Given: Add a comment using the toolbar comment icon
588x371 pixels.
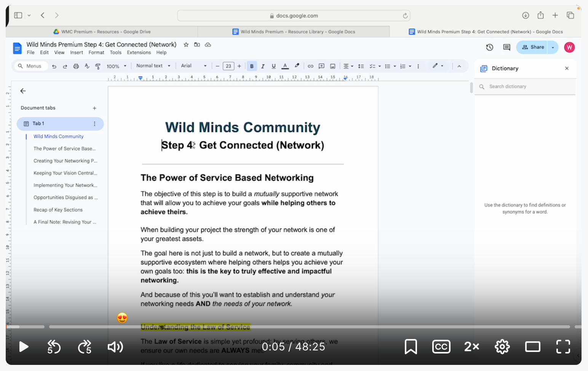Looking at the screenshot, I should pyautogui.click(x=321, y=66).
